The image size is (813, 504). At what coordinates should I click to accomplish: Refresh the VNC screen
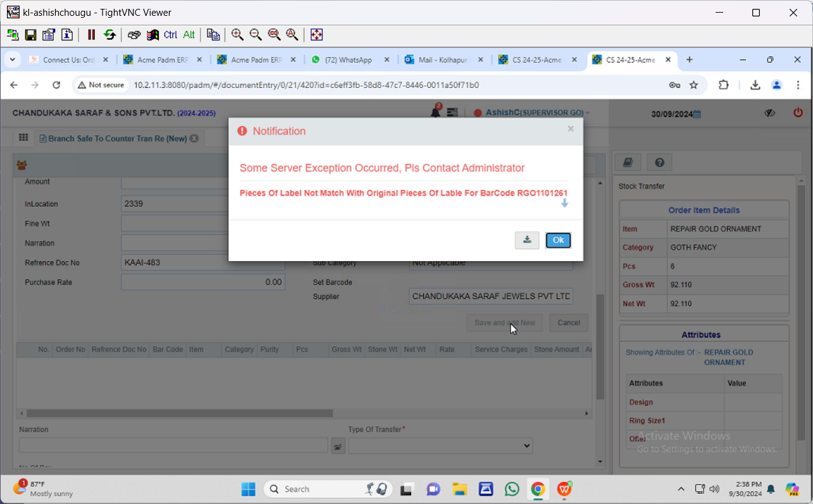109,35
